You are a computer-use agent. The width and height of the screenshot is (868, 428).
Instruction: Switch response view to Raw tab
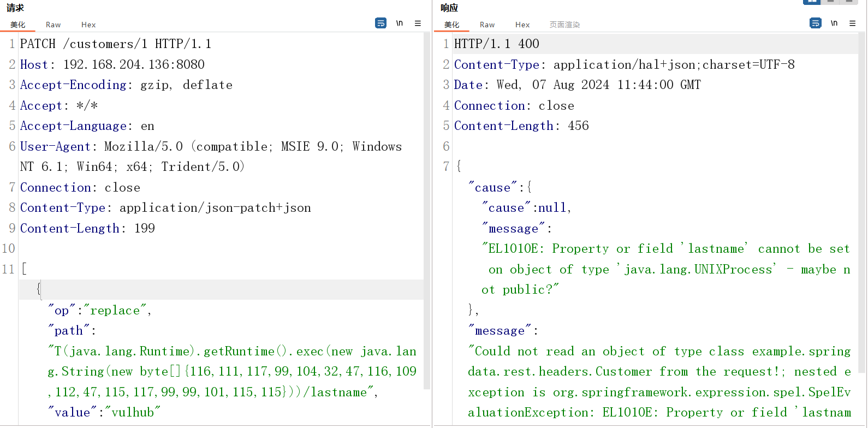tap(487, 25)
